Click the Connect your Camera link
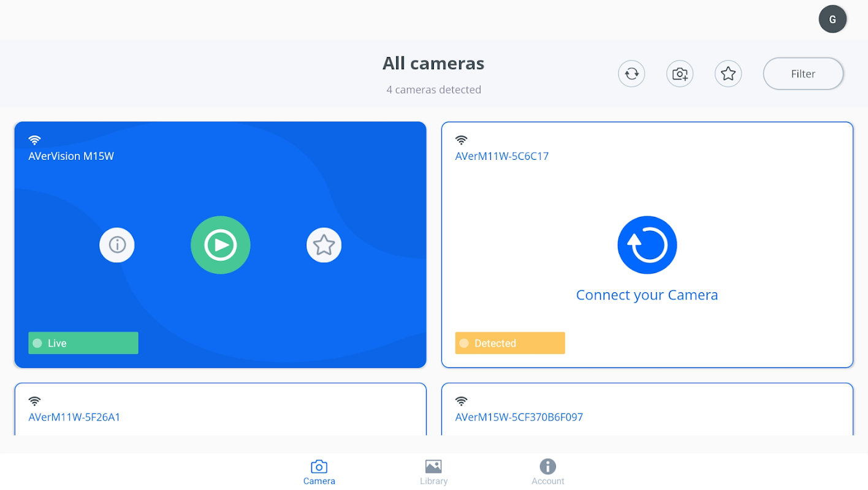Screen dimensions: 868x490 tap(647, 295)
